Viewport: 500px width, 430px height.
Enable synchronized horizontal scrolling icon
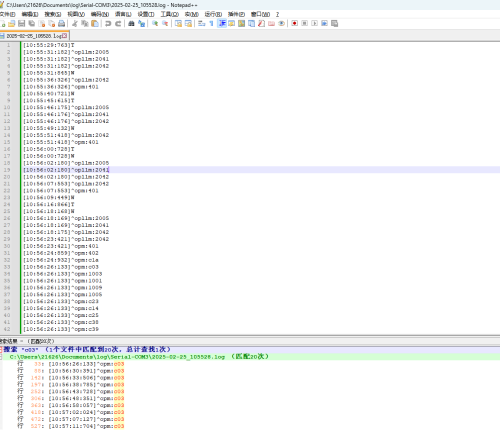[x=188, y=23]
